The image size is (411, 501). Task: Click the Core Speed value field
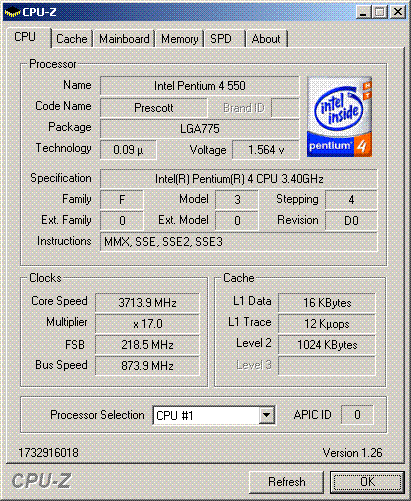(147, 303)
